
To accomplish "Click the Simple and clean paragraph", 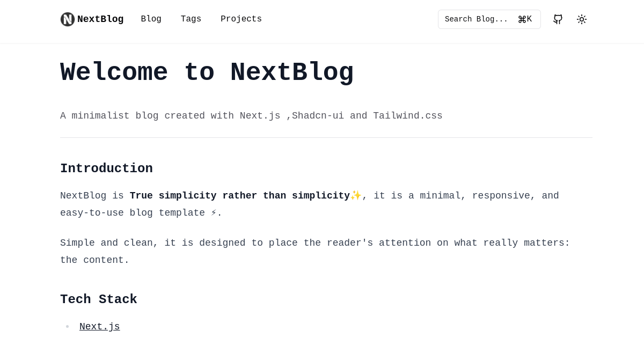I will point(315,252).
